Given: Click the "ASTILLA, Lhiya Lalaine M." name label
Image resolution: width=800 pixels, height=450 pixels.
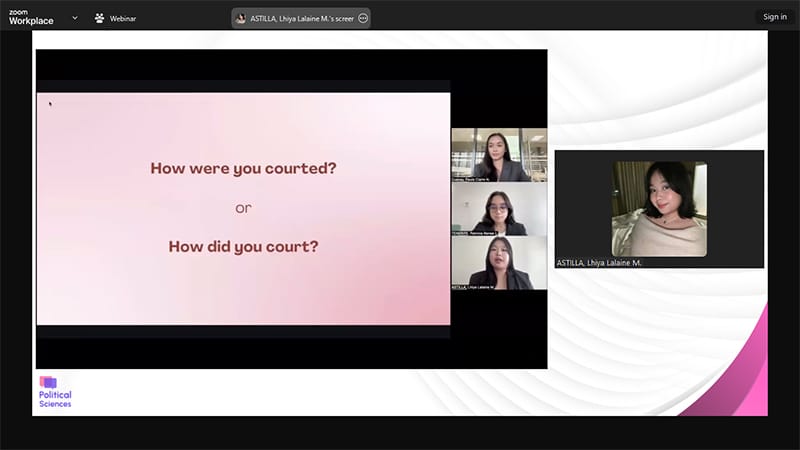Looking at the screenshot, I should (x=599, y=263).
